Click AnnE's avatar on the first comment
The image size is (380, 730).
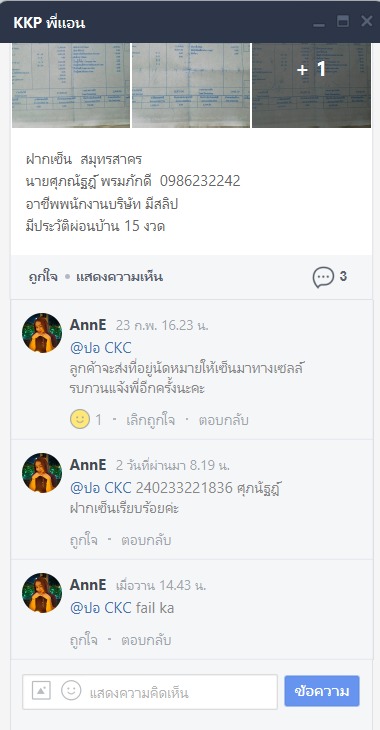coord(42,332)
